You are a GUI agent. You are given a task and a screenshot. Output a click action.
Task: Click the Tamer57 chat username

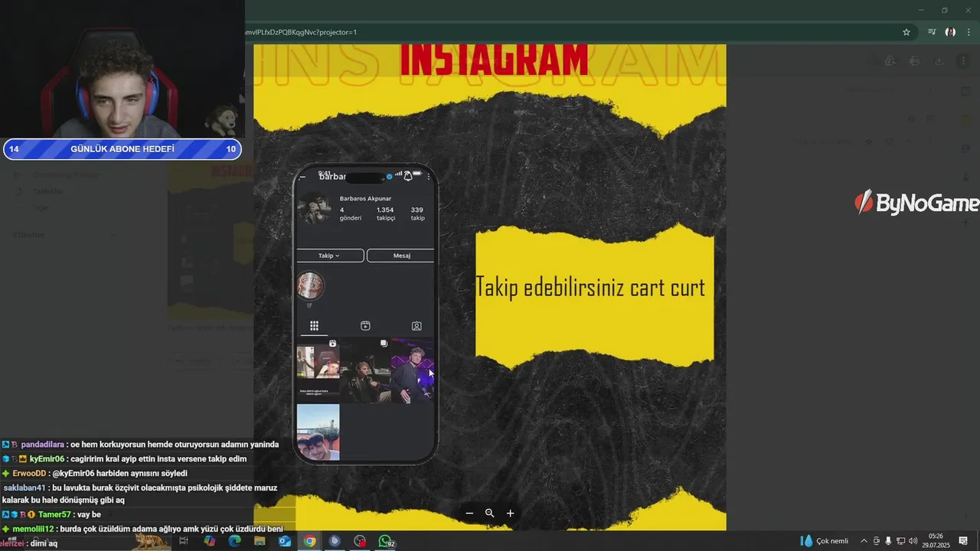click(x=54, y=515)
